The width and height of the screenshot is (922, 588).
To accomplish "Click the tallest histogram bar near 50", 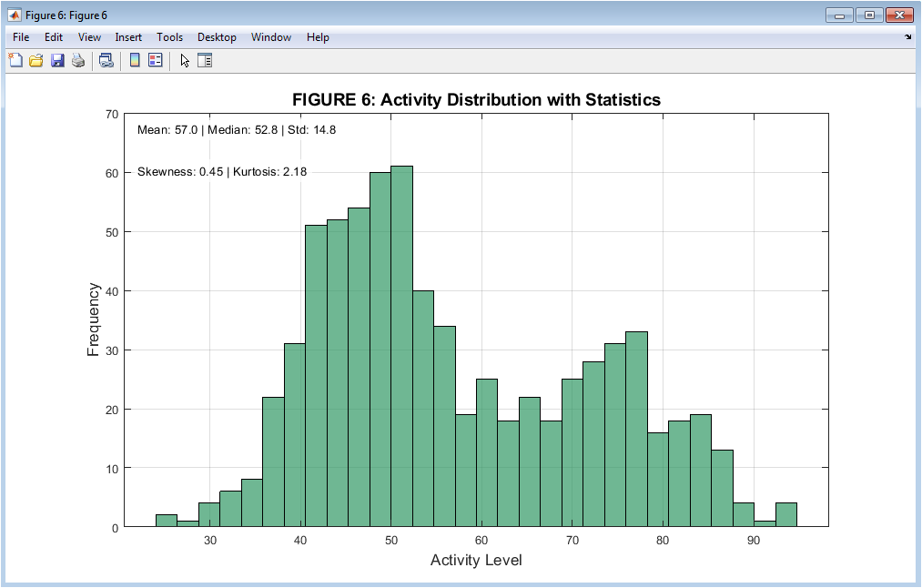I will coord(402,346).
